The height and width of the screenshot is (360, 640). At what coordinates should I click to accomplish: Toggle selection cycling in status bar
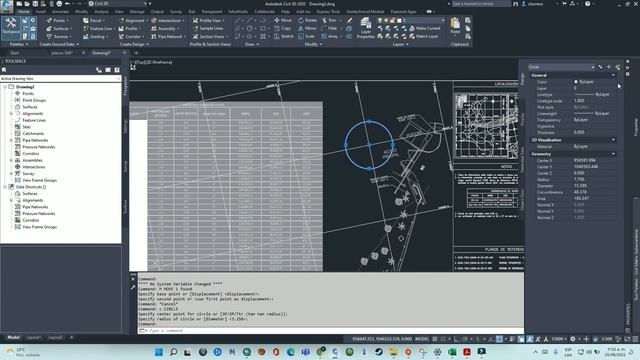[x=521, y=339]
